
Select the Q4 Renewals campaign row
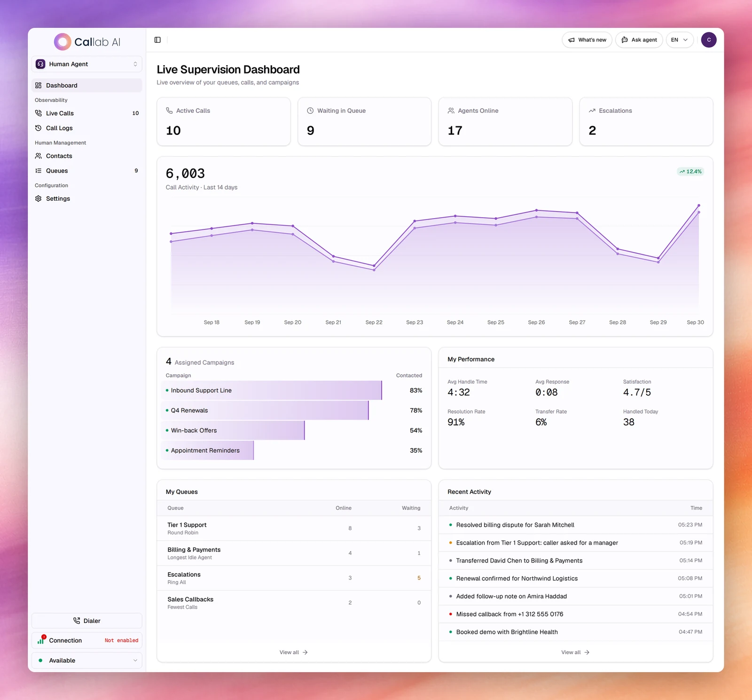[294, 410]
